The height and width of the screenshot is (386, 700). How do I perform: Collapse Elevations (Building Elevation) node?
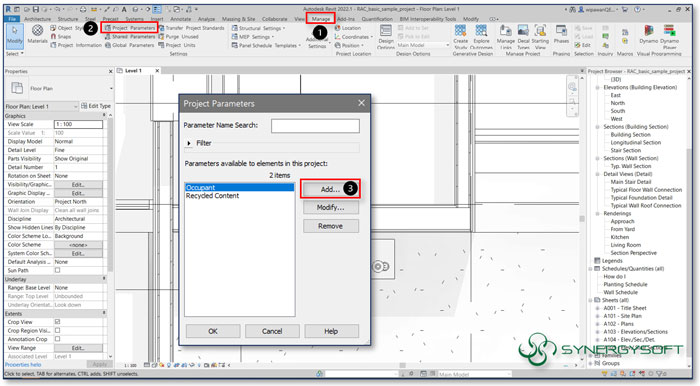click(597, 87)
